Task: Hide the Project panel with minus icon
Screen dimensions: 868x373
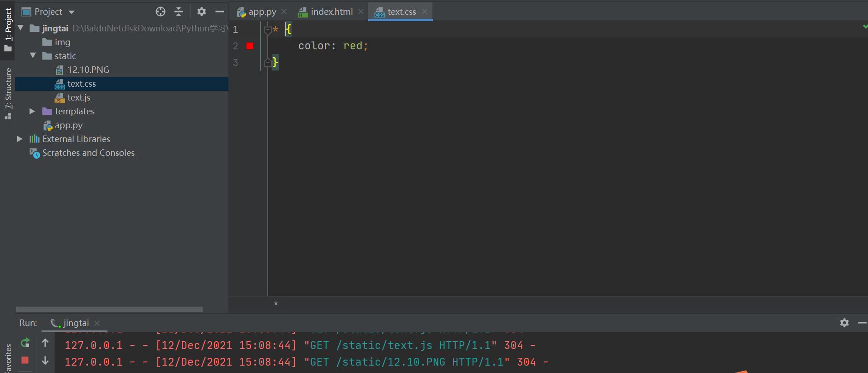Action: pyautogui.click(x=220, y=12)
